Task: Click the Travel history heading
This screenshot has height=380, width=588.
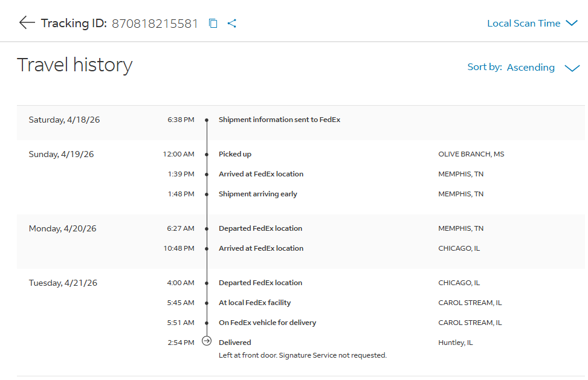Action: (x=74, y=65)
